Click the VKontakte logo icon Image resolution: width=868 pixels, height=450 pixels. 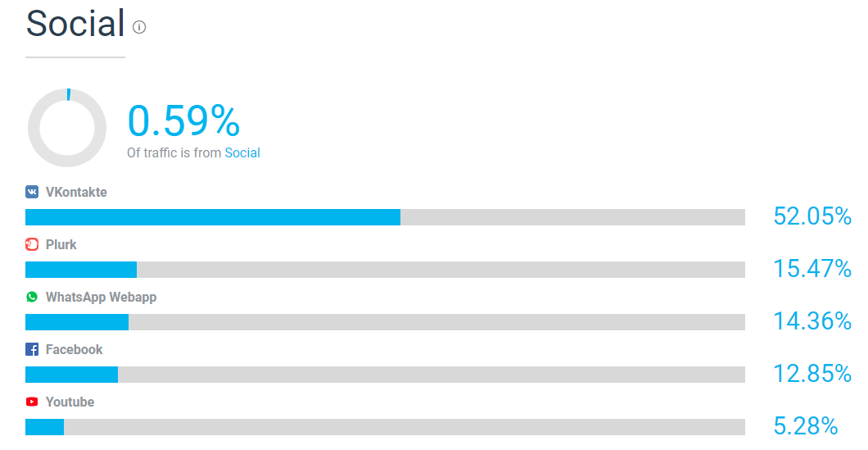pyautogui.click(x=32, y=192)
